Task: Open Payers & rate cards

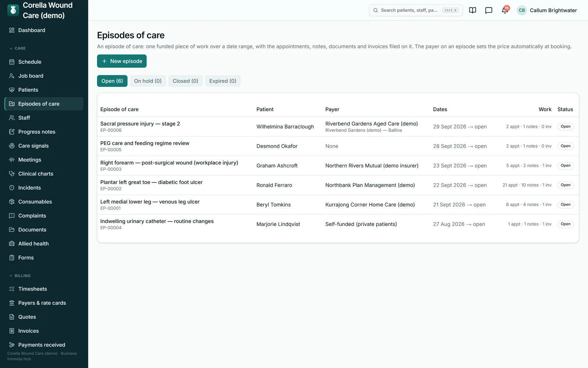Action: [44, 303]
